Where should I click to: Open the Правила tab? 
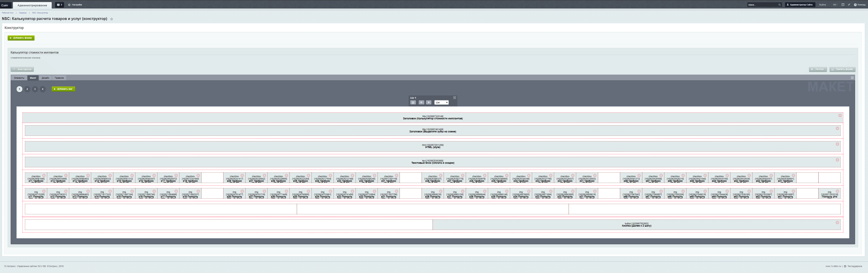click(x=59, y=78)
